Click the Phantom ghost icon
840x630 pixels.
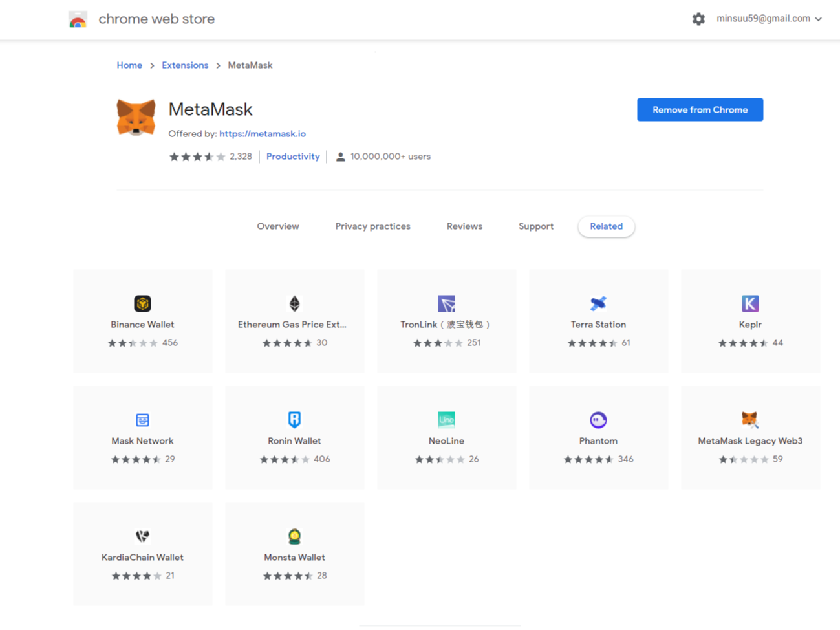(598, 420)
